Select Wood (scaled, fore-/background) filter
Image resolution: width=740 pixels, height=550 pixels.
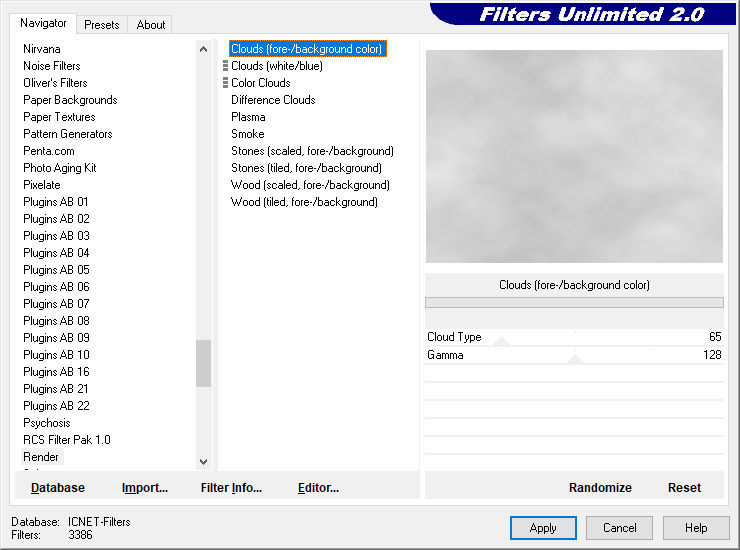tap(310, 185)
